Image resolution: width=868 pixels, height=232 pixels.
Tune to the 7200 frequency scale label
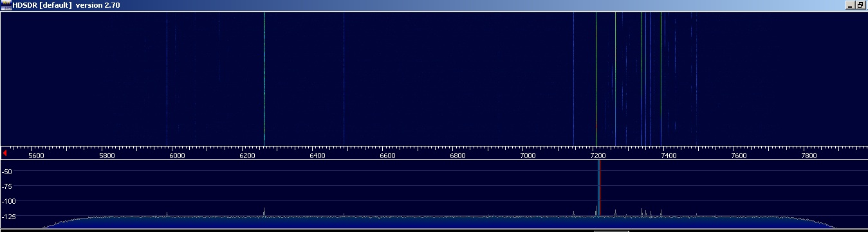[x=598, y=156]
